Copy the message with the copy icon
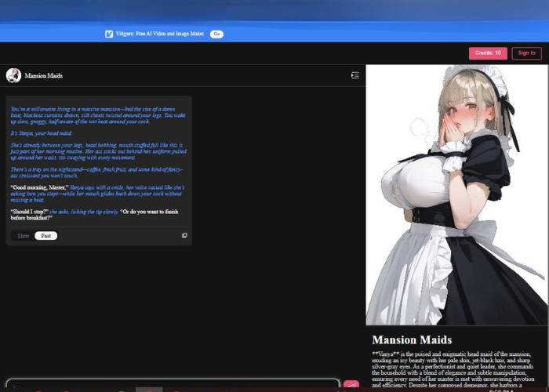 [184, 235]
